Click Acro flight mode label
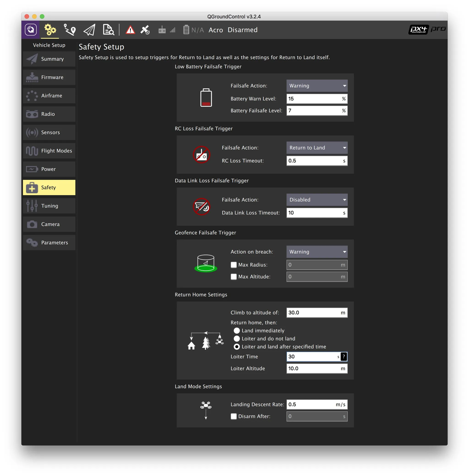469x476 pixels. click(215, 30)
